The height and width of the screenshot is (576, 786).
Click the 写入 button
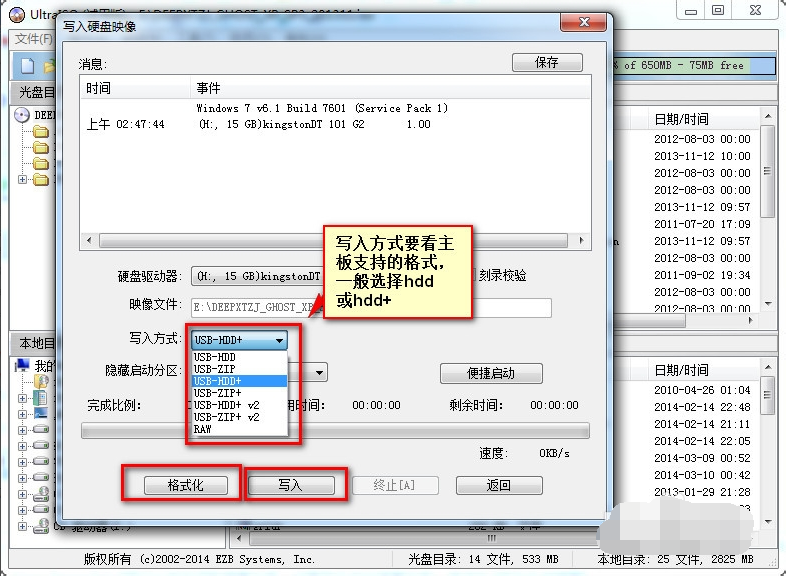pyautogui.click(x=290, y=485)
